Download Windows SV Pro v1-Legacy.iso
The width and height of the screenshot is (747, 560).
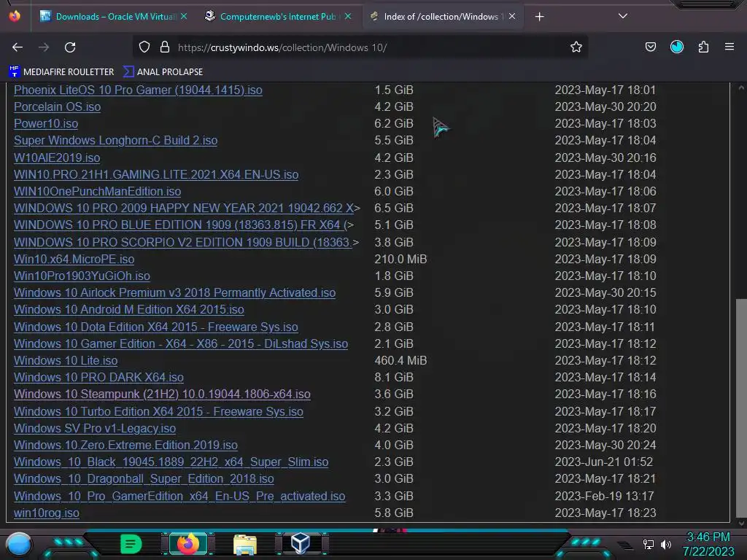tap(95, 428)
